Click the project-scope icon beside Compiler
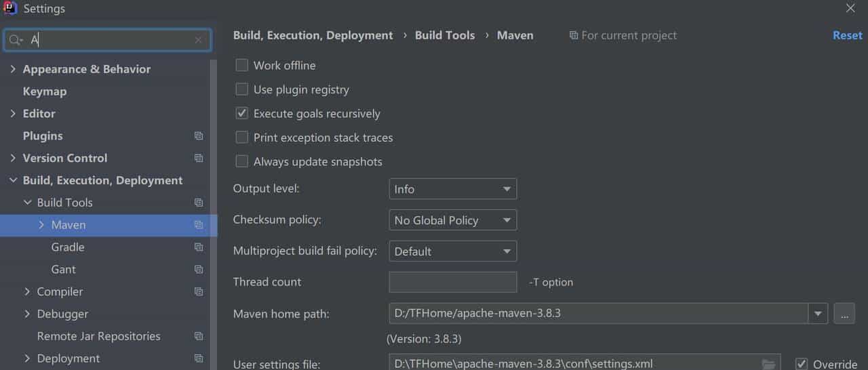Viewport: 868px width, 370px height. tap(199, 292)
